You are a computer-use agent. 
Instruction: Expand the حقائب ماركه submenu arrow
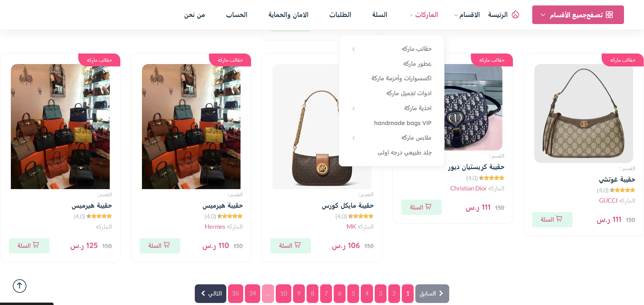(354, 49)
